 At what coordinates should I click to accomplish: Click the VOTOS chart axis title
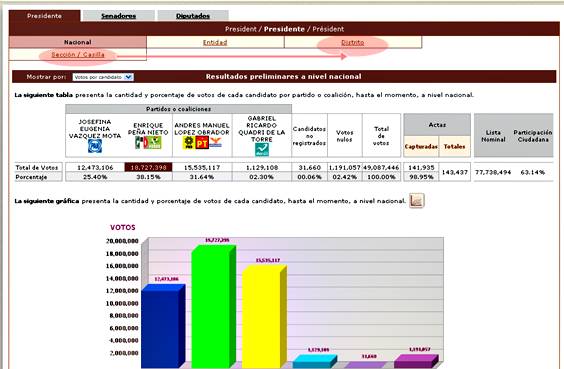click(x=123, y=227)
